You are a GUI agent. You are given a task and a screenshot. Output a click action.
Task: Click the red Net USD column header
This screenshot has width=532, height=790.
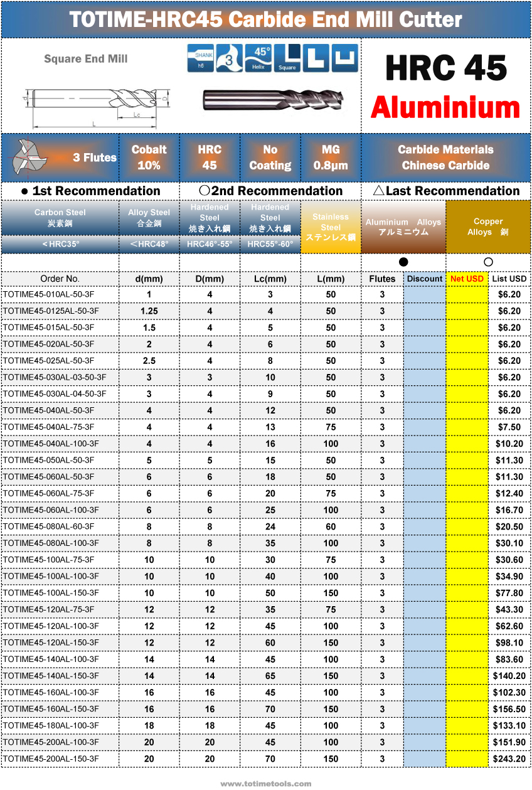coord(467,279)
